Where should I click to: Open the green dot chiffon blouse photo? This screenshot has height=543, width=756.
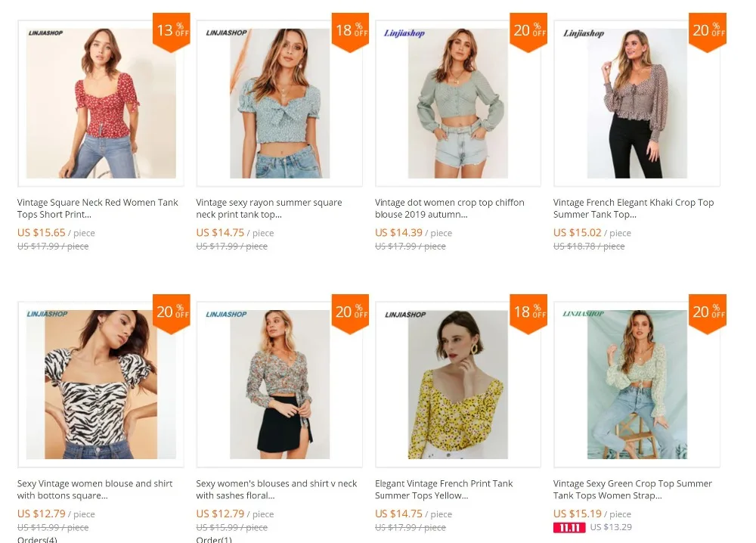458,103
